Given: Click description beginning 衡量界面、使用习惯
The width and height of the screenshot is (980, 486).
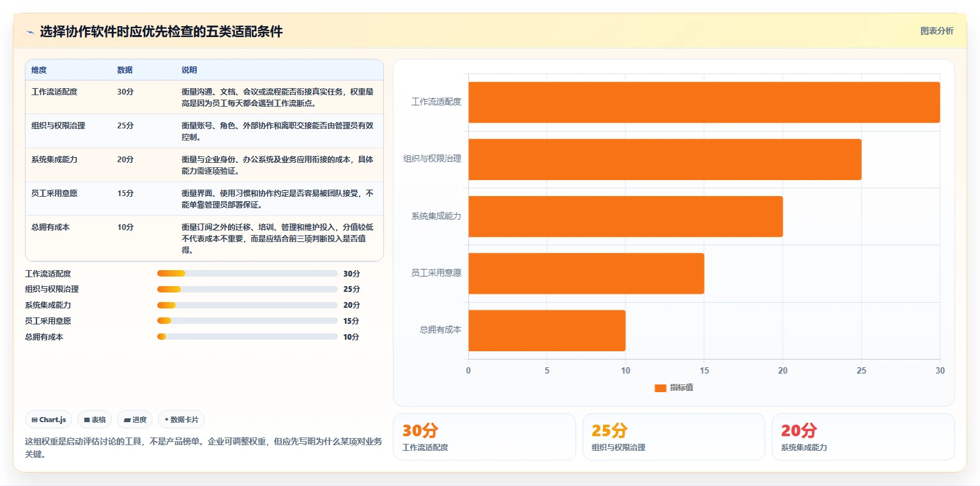Looking at the screenshot, I should pyautogui.click(x=278, y=199).
